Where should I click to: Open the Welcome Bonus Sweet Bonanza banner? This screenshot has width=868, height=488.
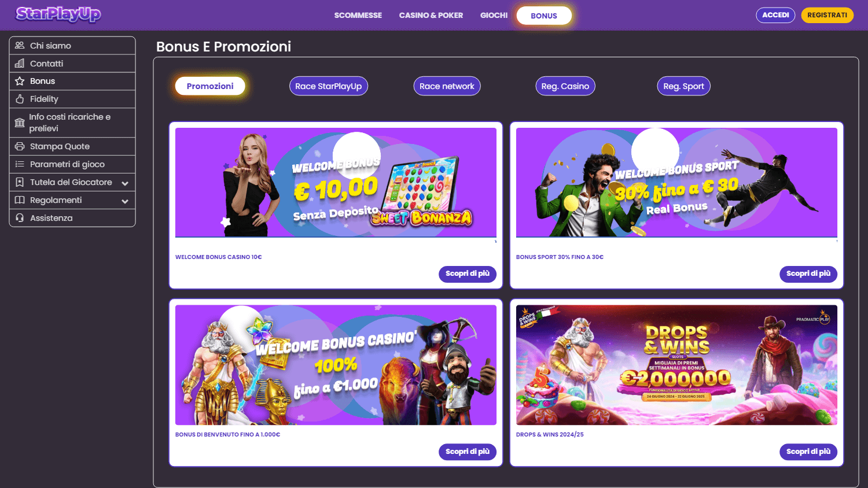(336, 182)
